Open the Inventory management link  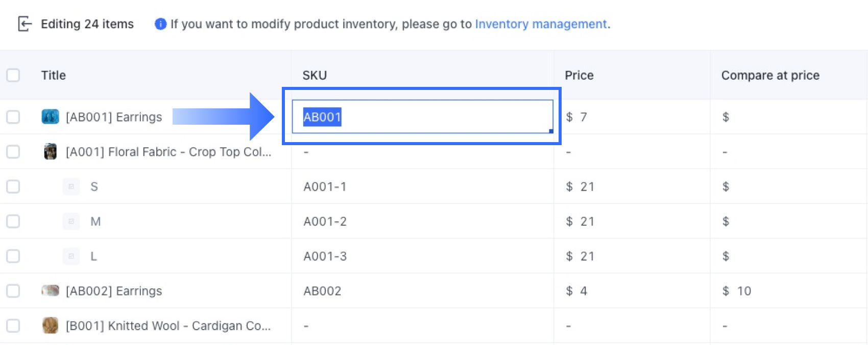click(541, 24)
